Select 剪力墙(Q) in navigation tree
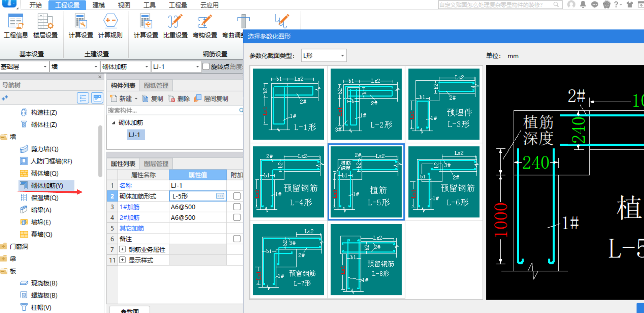This screenshot has width=644, height=313. 39,149
